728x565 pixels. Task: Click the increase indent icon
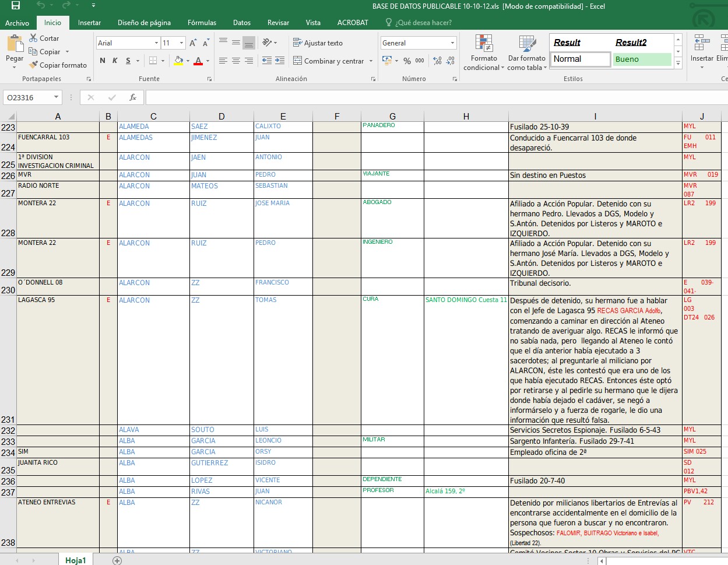click(x=280, y=61)
